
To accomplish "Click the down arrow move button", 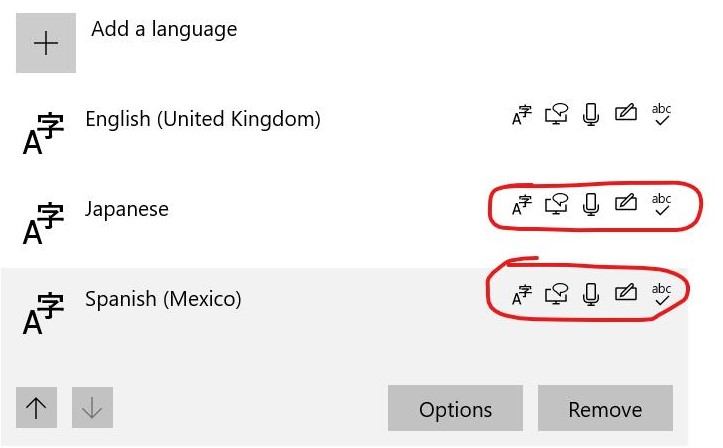I will [92, 407].
